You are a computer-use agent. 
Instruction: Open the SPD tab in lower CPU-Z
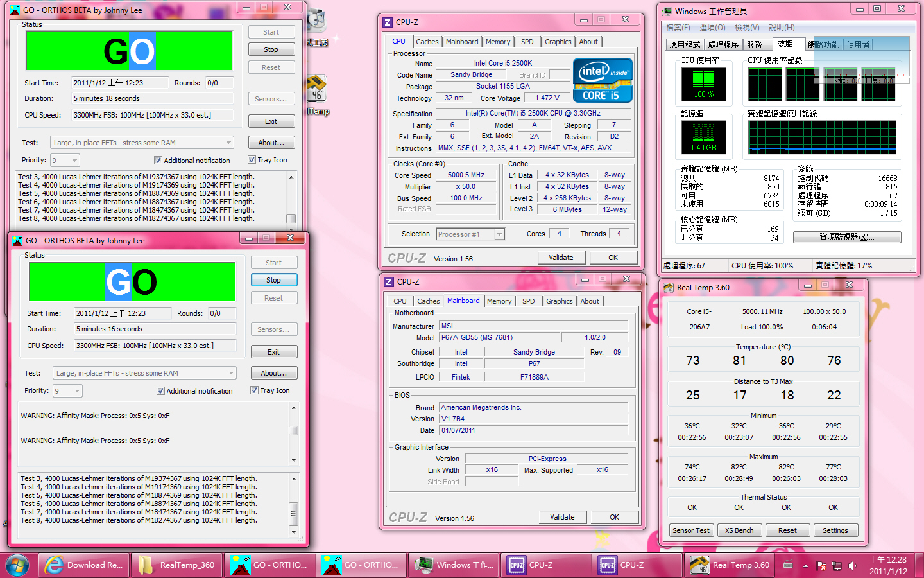[x=528, y=301]
